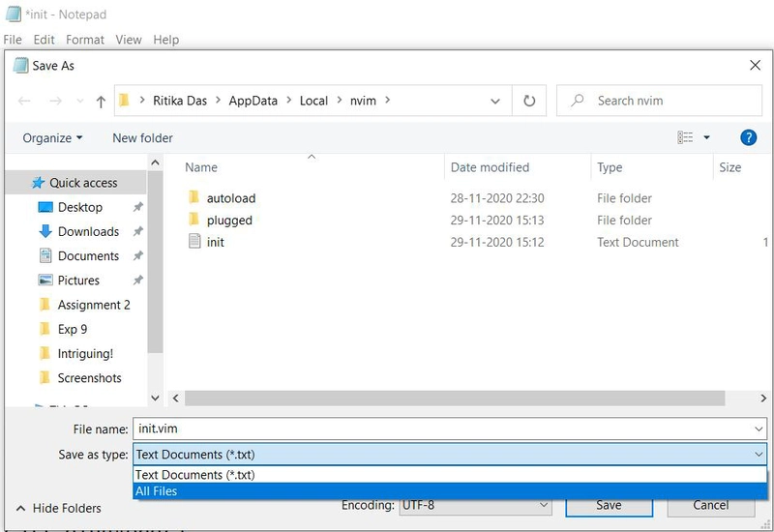Screen dimensions: 774x532
Task: Open the Edit menu in Notepad
Action: pos(44,40)
